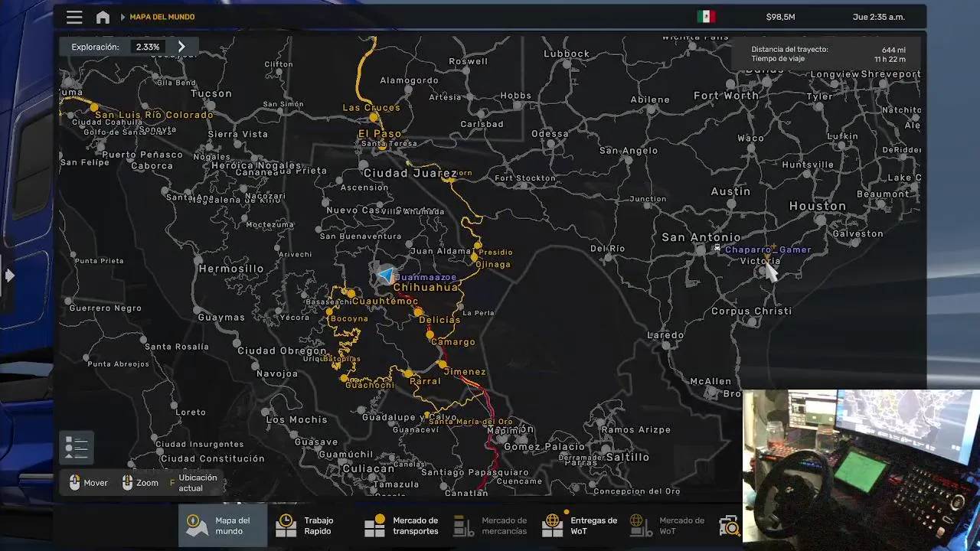The width and height of the screenshot is (980, 551).
Task: Select the Houston city label
Action: pos(818,206)
